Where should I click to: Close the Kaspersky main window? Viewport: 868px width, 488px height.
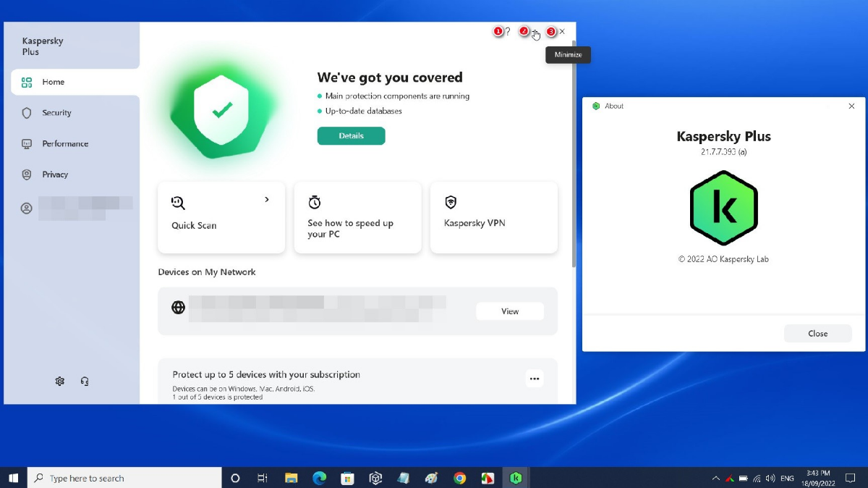(562, 32)
